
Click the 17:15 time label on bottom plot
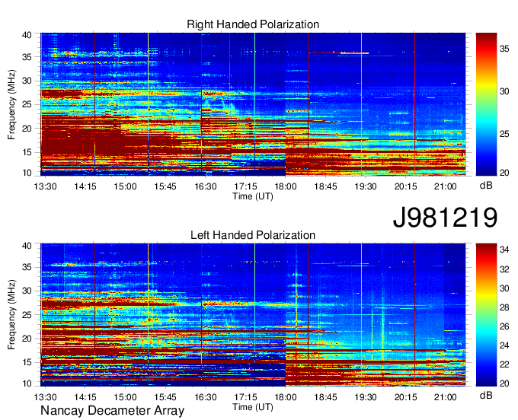point(245,397)
